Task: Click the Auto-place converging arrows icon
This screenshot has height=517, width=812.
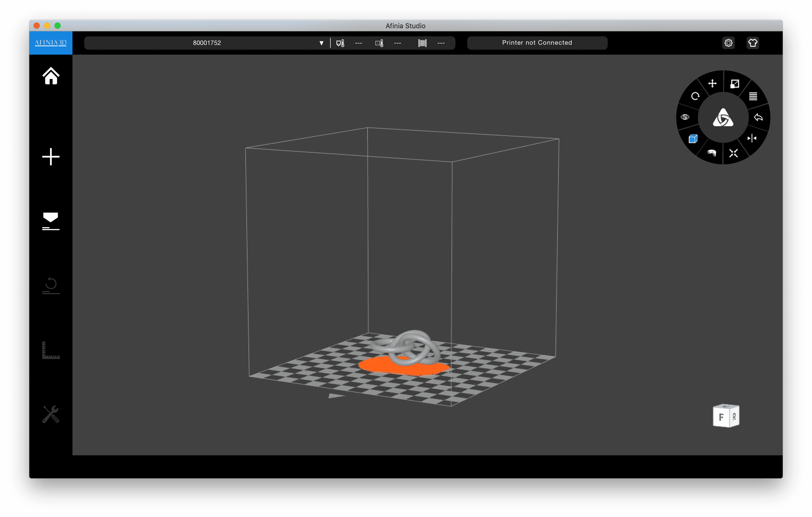Action: [x=734, y=153]
